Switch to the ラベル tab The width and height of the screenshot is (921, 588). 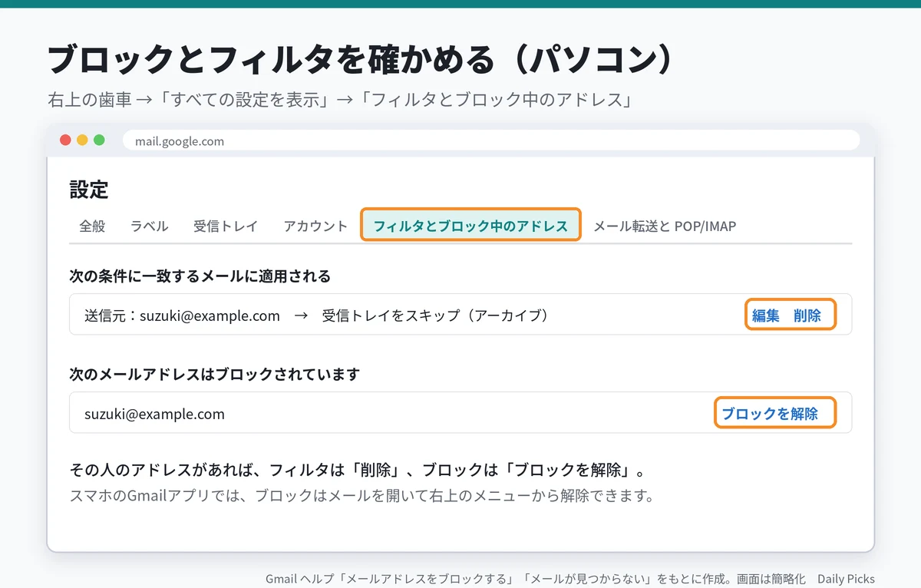coord(149,226)
